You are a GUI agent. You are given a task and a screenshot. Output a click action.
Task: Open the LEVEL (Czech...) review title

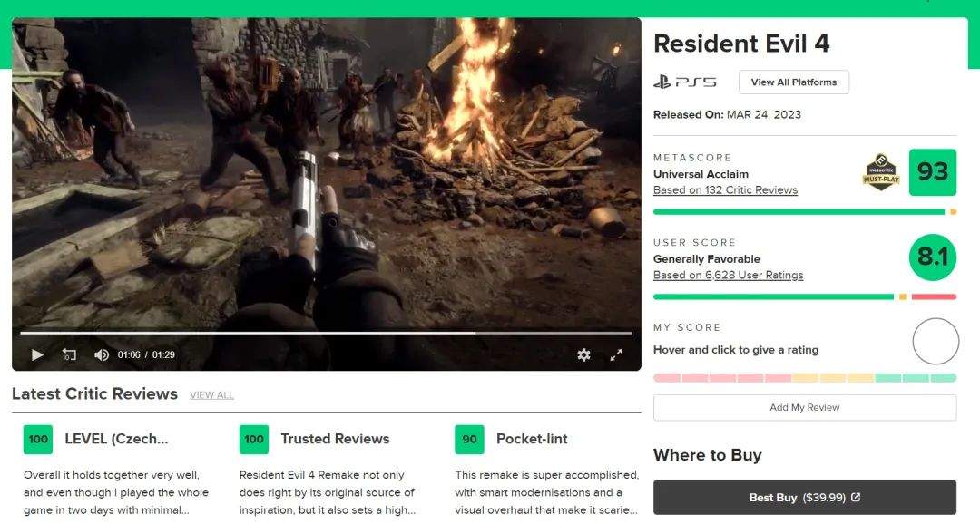pos(116,439)
